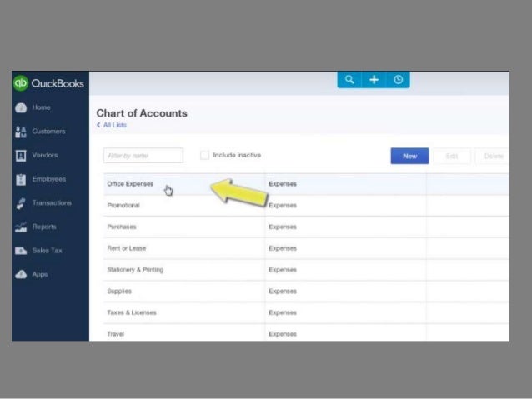The height and width of the screenshot is (399, 532).
Task: Open the Apps cloud icon
Action: pos(21,274)
